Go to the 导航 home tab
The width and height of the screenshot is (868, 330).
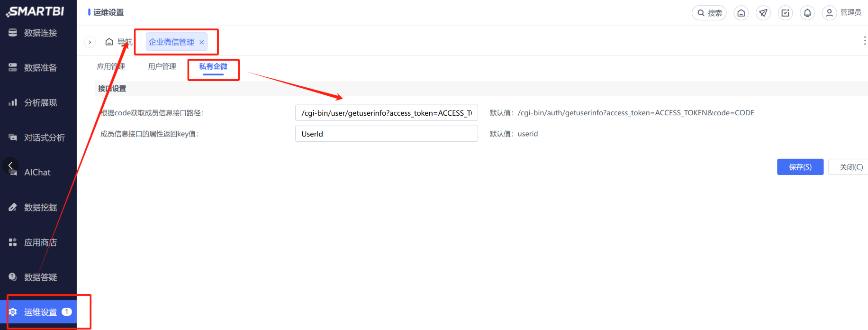pyautogui.click(x=119, y=42)
